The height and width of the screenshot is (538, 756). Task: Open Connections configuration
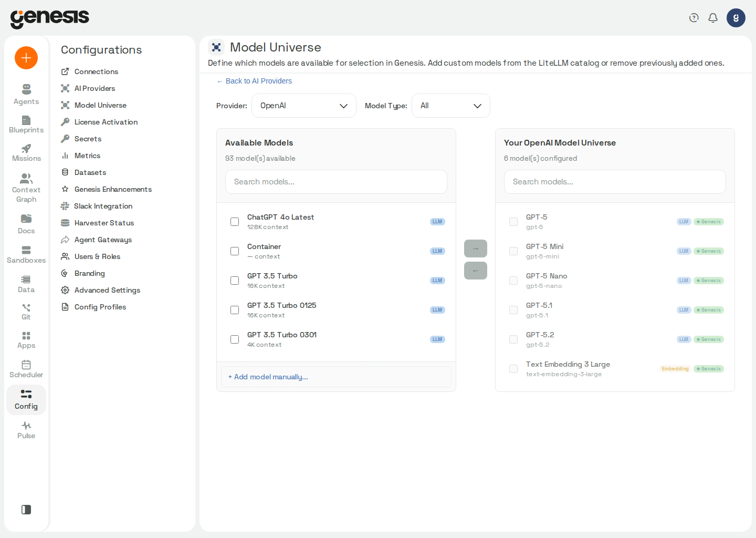coord(97,71)
